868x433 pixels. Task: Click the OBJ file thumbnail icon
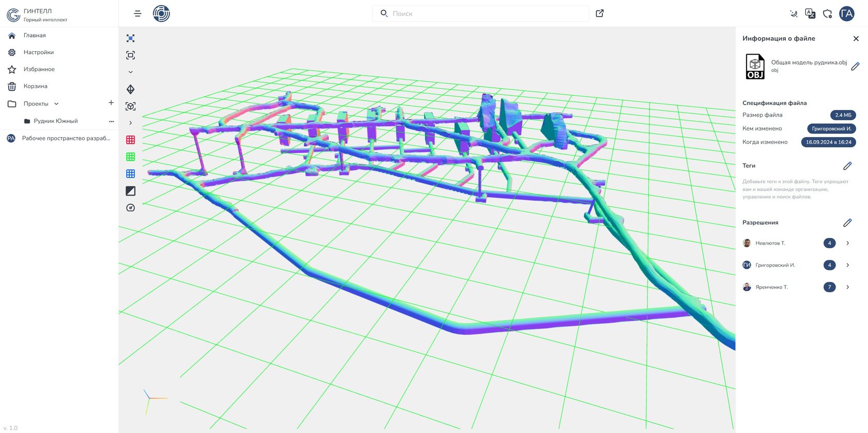click(755, 67)
